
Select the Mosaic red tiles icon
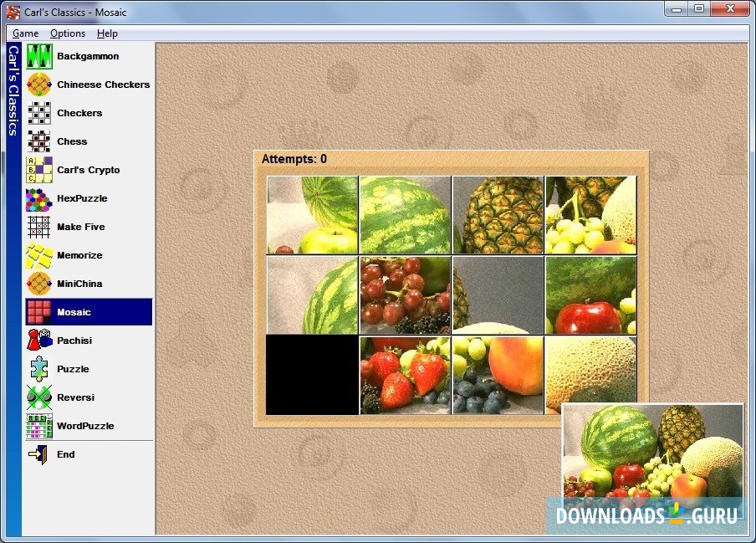(x=39, y=312)
